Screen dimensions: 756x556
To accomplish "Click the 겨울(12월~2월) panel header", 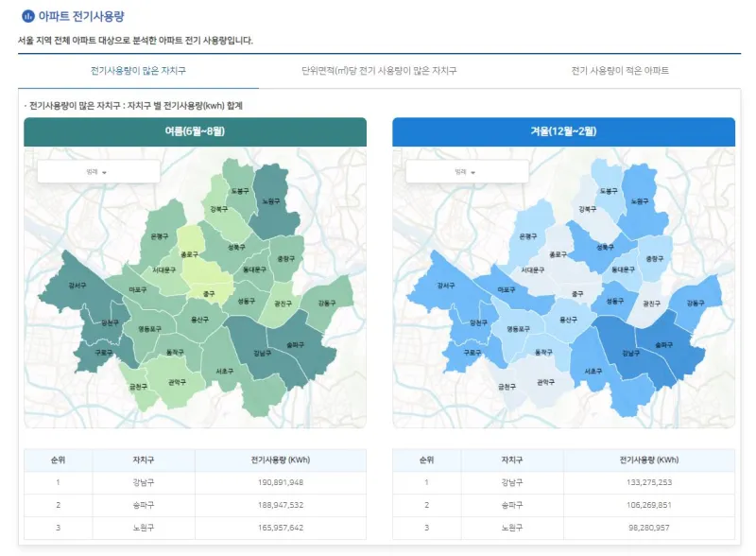I will pyautogui.click(x=563, y=131).
